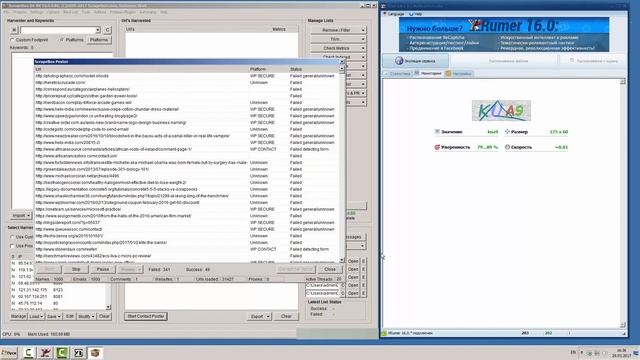This screenshot has width=640, height=360.
Task: Open the Rumer bird icon on taskbar
Action: (x=45, y=353)
